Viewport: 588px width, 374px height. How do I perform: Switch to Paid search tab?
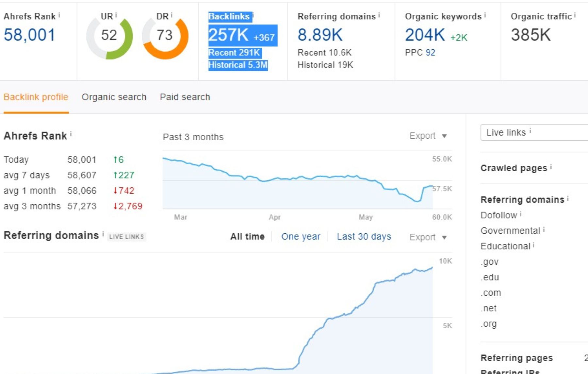pos(185,97)
